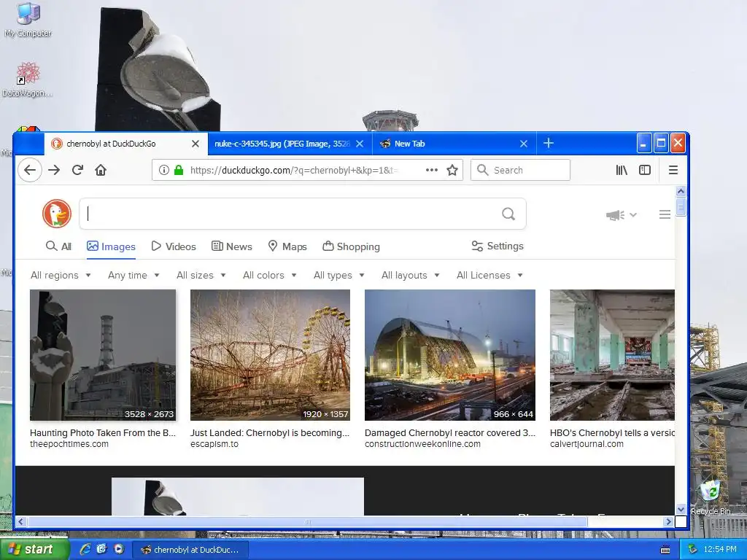This screenshot has width=747, height=560.
Task: Open the Firefox hamburger menu
Action: (673, 170)
